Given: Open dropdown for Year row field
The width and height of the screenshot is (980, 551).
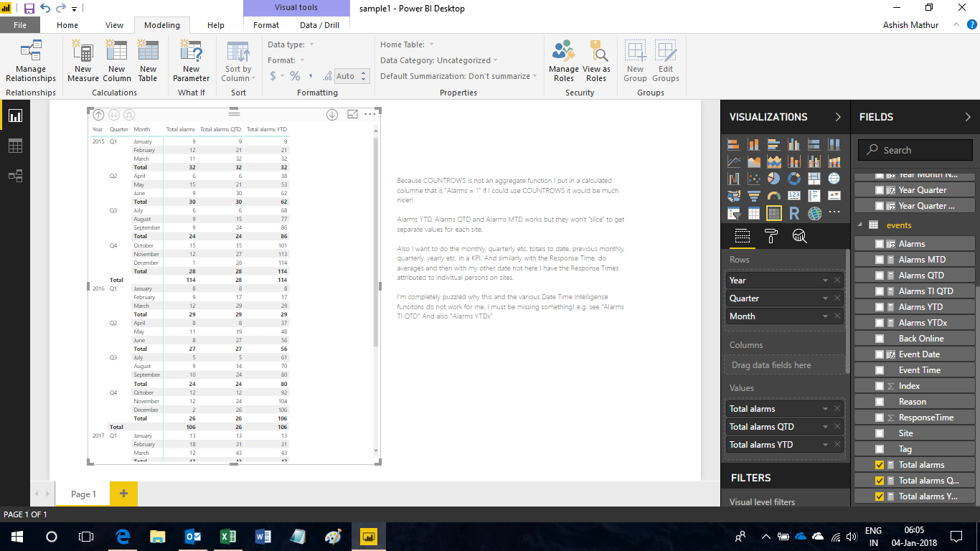Looking at the screenshot, I should coord(825,281).
